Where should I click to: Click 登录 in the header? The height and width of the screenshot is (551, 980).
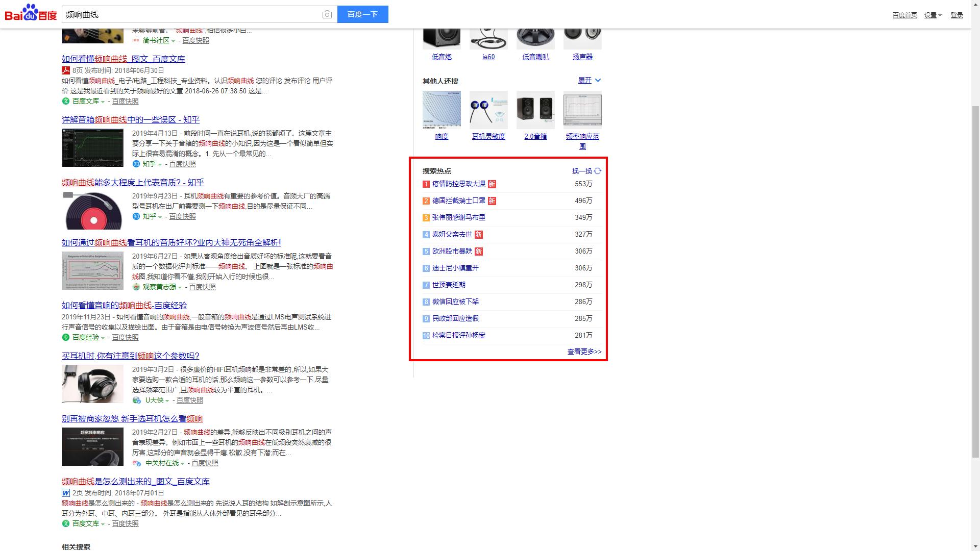[x=957, y=15]
